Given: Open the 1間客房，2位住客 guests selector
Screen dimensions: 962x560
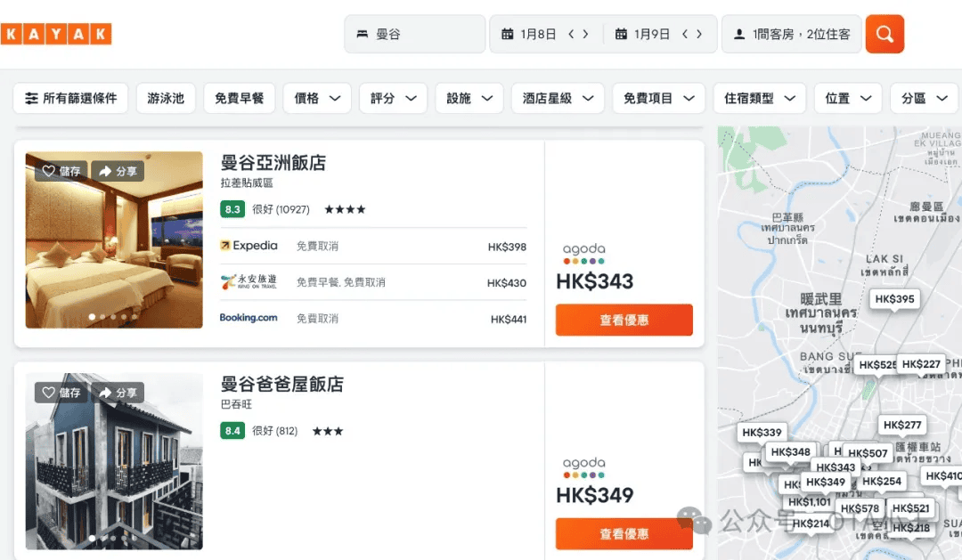Looking at the screenshot, I should point(792,34).
